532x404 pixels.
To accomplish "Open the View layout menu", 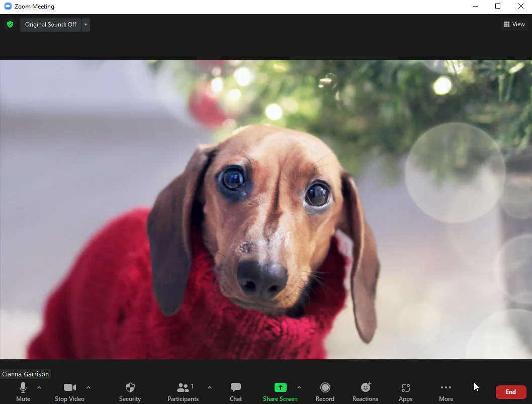I will (514, 24).
